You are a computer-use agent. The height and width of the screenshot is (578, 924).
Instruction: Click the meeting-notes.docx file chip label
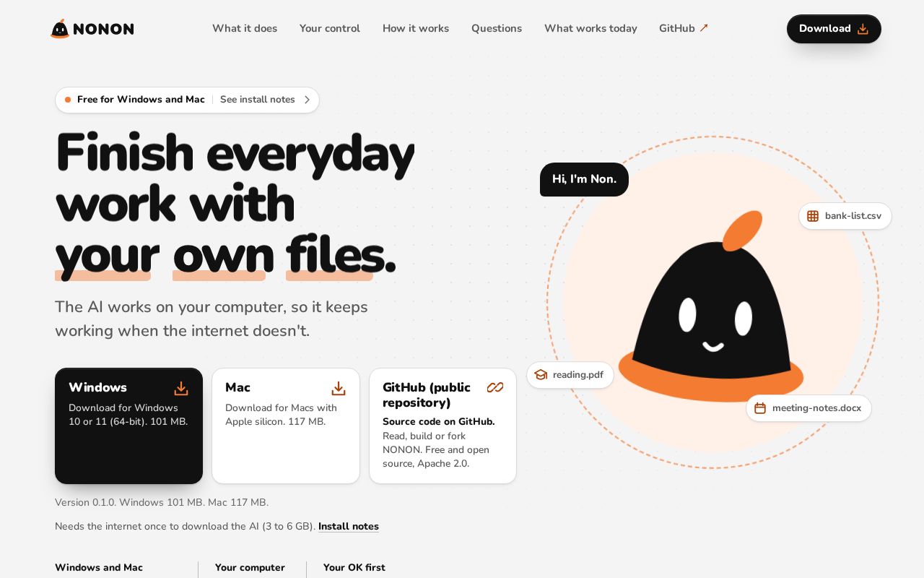coord(817,408)
